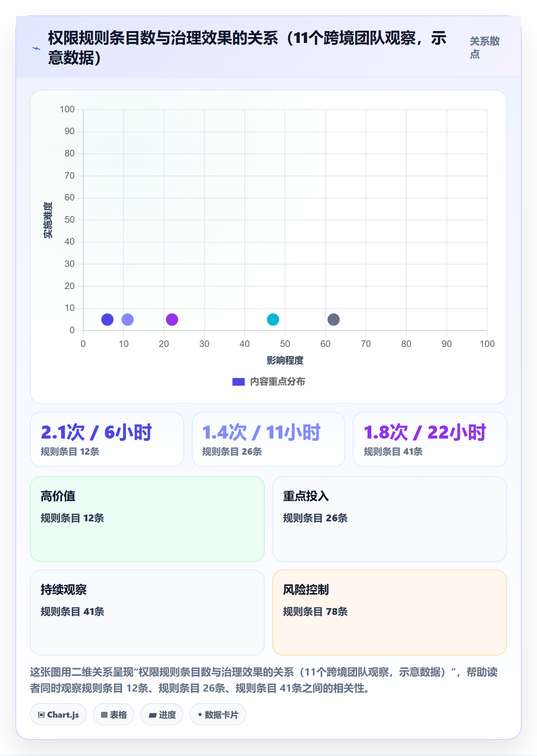Screen dimensions: 537x756
Task: Click the 1.4次 / 11小时 stat value
Action: coord(261,432)
